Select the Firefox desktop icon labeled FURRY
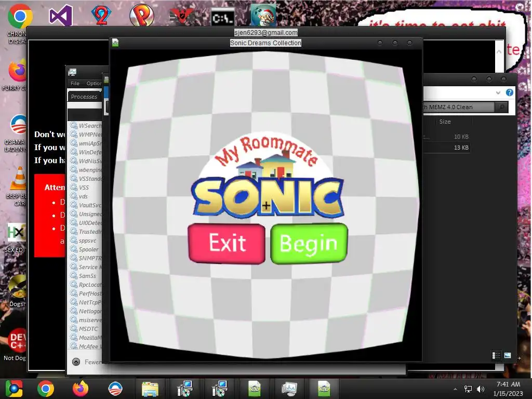This screenshot has width=532, height=399. [18, 71]
